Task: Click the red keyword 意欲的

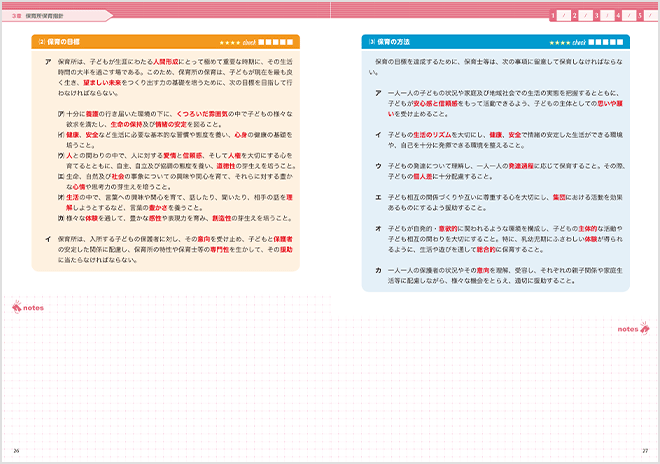Action: pos(448,229)
